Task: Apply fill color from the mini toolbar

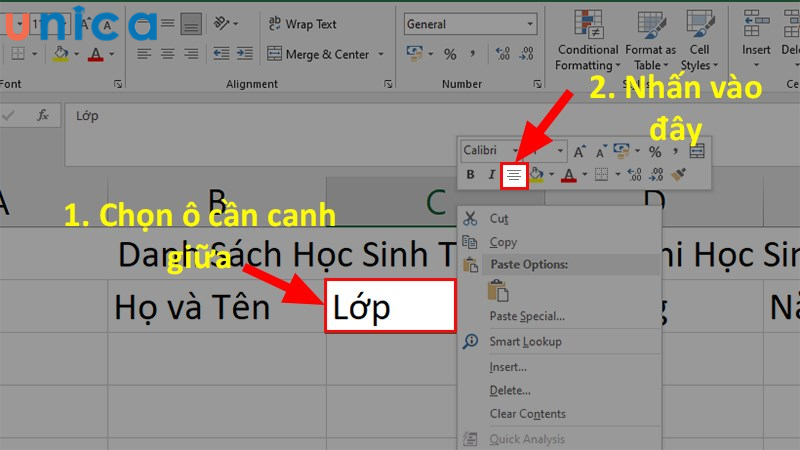Action: [536, 174]
